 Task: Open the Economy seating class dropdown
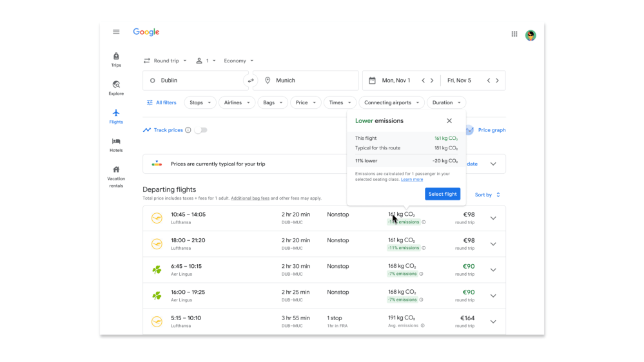click(239, 61)
